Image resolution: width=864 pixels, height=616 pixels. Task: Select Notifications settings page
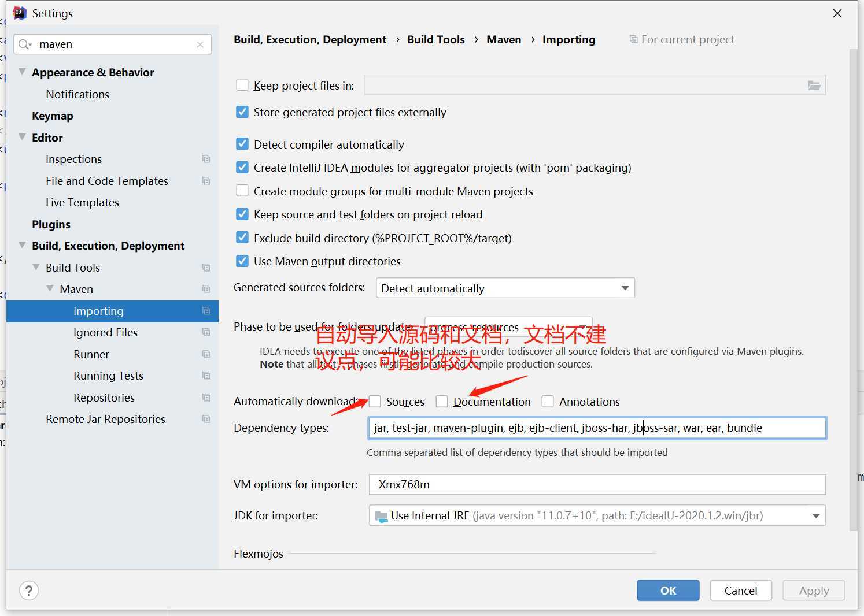(77, 94)
